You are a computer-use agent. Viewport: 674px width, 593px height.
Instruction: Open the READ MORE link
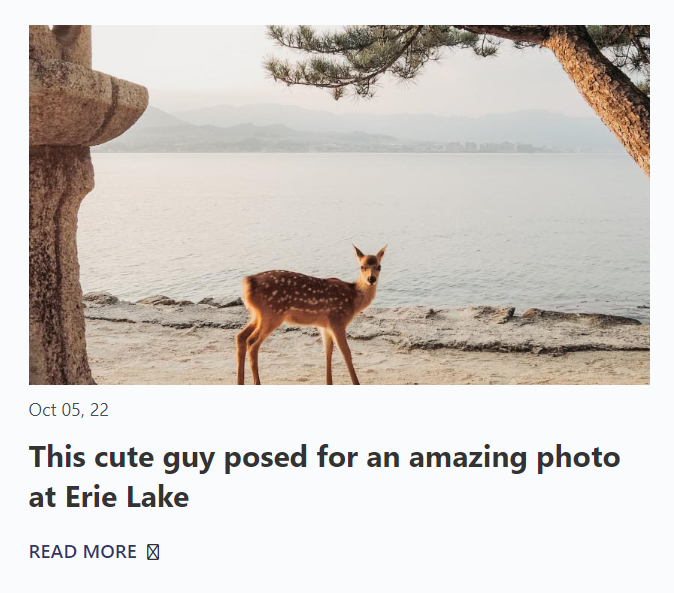(83, 552)
